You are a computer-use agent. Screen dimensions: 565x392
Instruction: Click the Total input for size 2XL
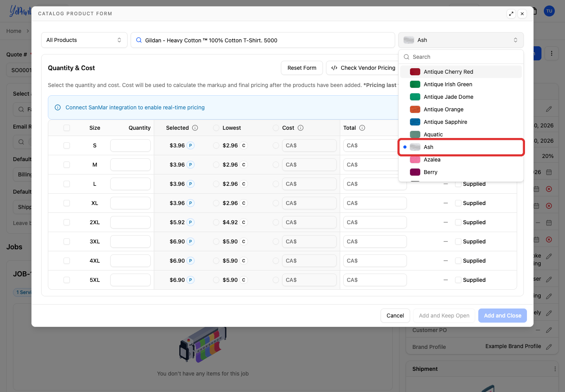point(375,222)
